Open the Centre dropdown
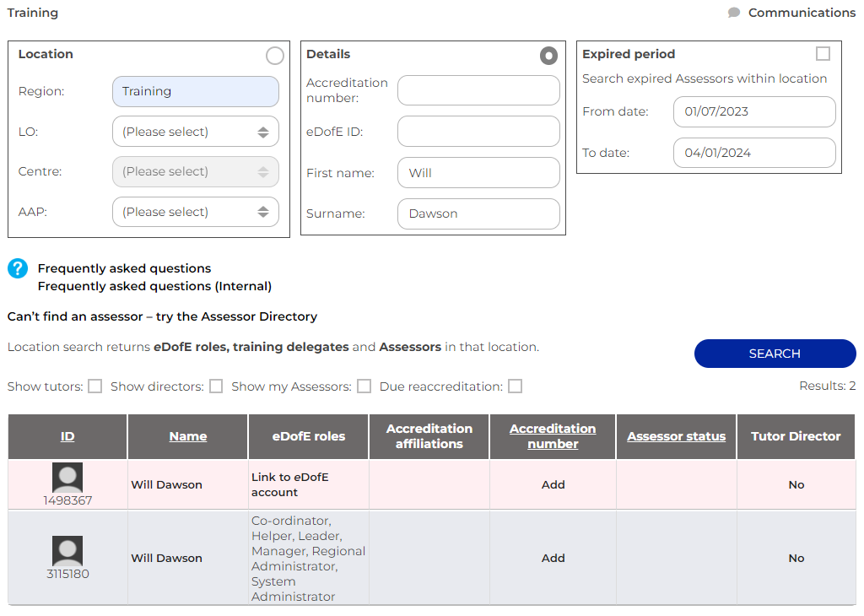 [195, 171]
